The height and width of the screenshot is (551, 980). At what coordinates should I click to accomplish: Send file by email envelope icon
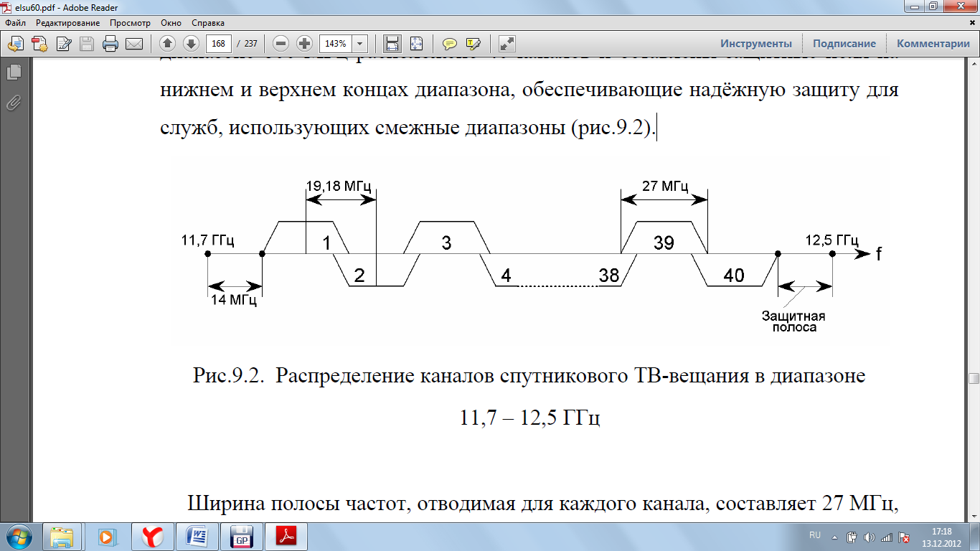point(134,44)
